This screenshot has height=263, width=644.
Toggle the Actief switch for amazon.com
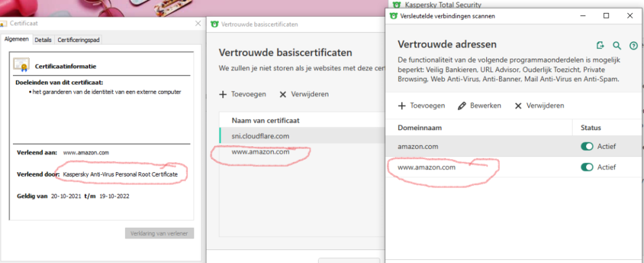587,146
